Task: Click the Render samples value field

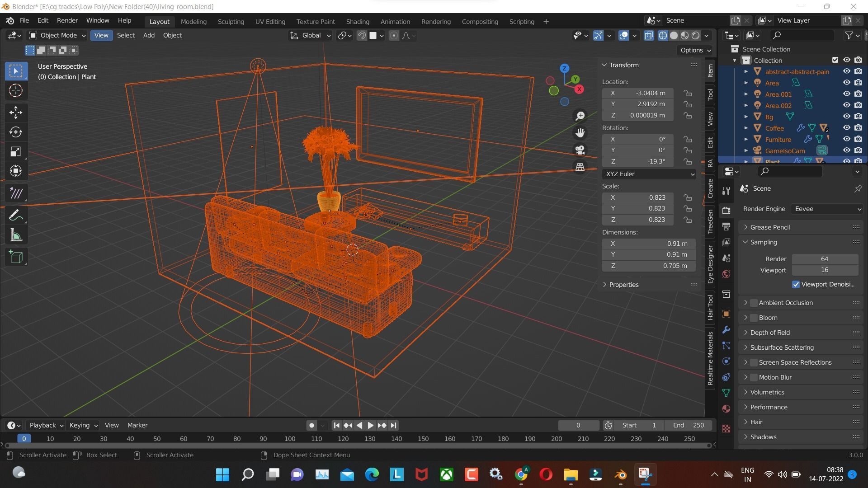Action: click(x=825, y=259)
